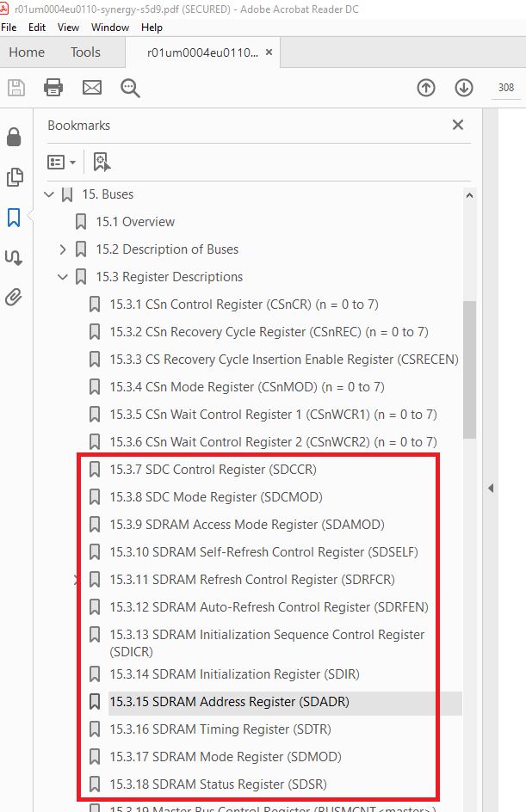Click the find current bookmark icon
526x812 pixels.
(x=102, y=162)
